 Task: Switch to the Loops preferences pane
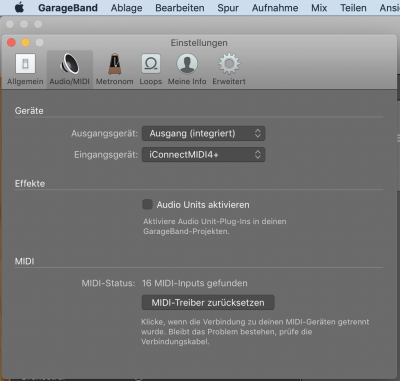[151, 69]
